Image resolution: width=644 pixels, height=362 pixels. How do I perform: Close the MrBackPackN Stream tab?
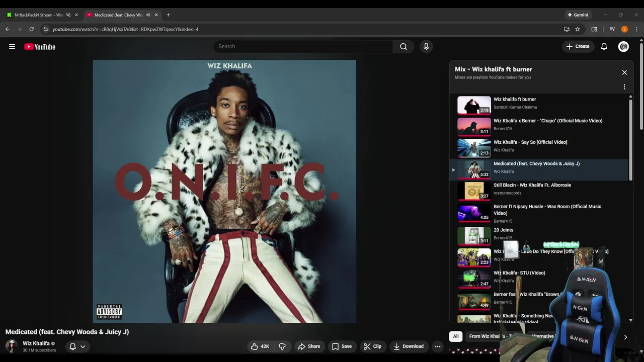(x=76, y=15)
